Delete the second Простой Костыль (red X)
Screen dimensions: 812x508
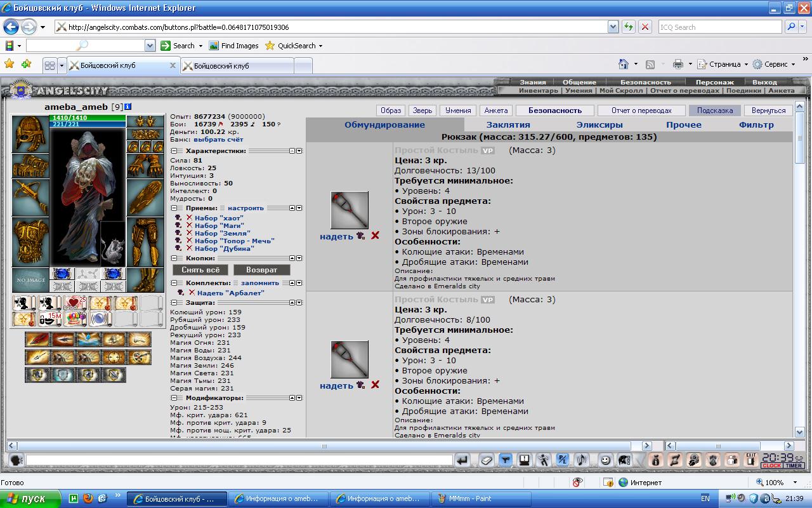coord(375,385)
